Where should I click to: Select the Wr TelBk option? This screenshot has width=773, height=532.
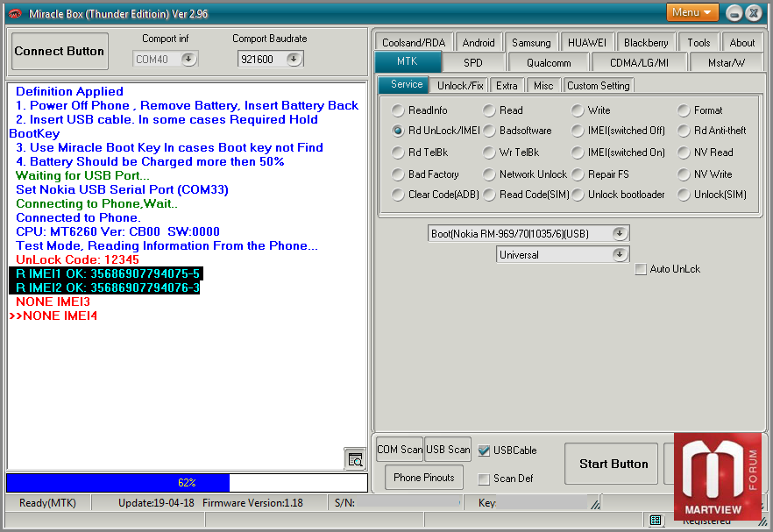[x=489, y=153]
